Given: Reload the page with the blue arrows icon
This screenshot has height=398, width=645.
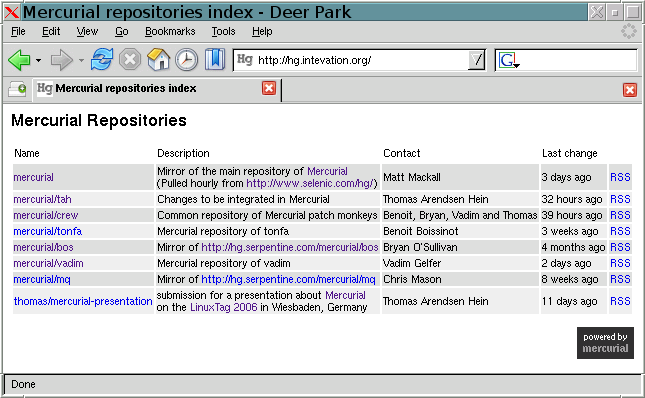Looking at the screenshot, I should click(102, 60).
